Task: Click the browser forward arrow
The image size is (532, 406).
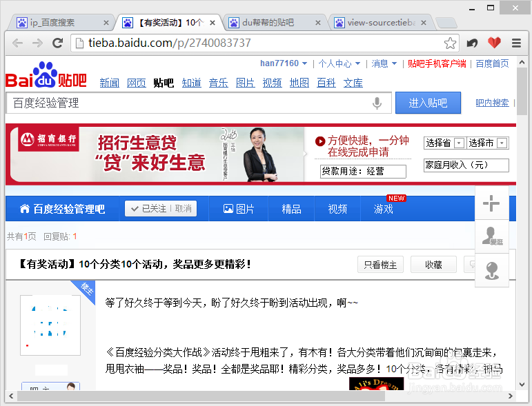Action: click(x=37, y=43)
